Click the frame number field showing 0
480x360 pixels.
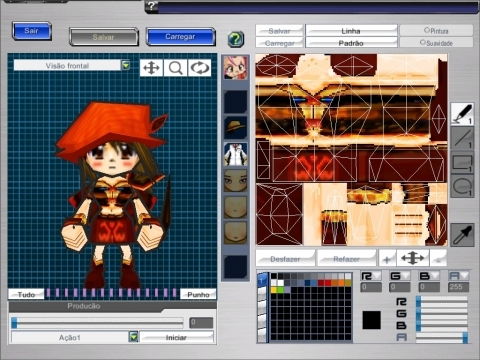click(201, 322)
